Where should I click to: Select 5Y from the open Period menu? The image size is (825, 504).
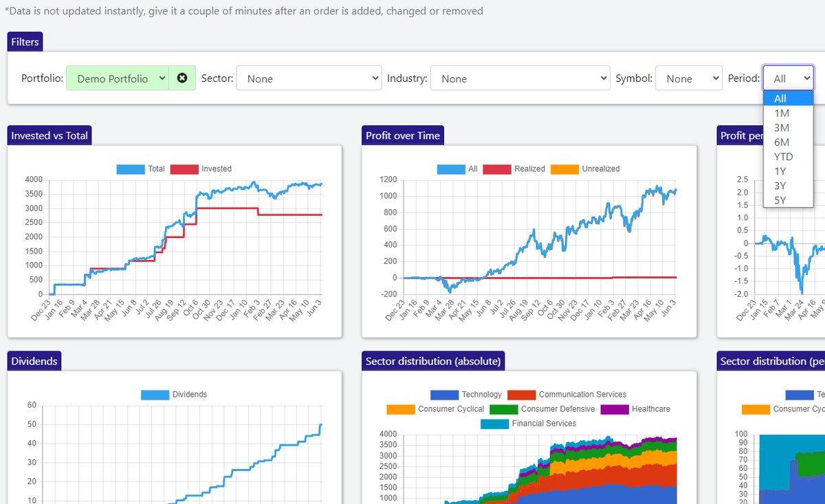(780, 199)
